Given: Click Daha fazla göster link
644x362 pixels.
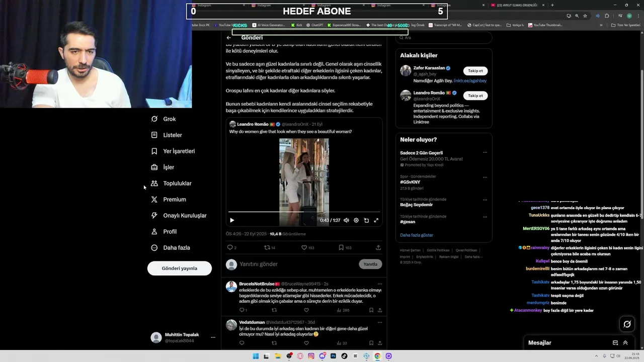Looking at the screenshot, I should click(x=417, y=235).
